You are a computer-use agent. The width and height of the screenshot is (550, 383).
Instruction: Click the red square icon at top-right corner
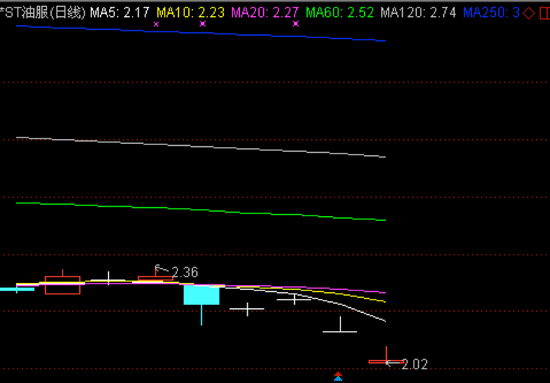point(545,13)
